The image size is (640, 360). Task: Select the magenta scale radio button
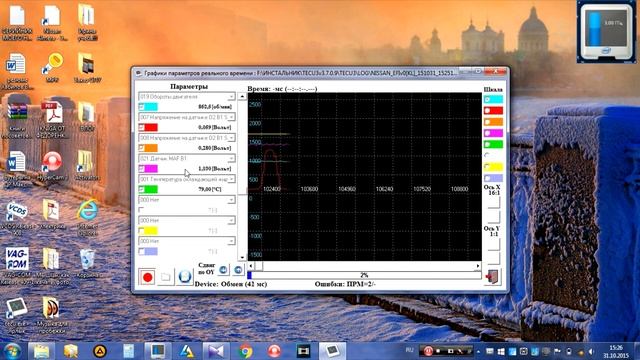(x=487, y=133)
